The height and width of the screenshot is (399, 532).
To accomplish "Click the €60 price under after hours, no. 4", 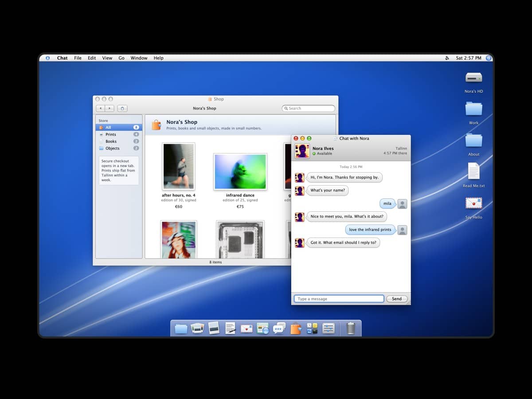I will click(179, 207).
